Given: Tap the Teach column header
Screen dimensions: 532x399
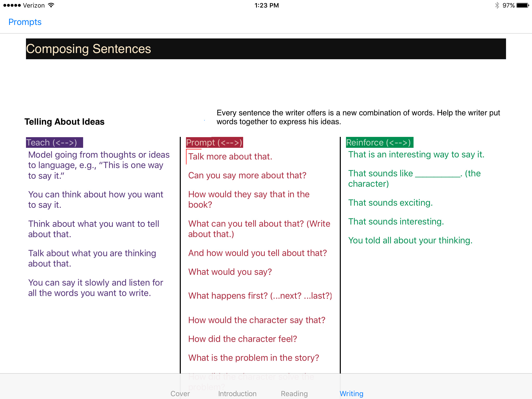Looking at the screenshot, I should pyautogui.click(x=54, y=142).
